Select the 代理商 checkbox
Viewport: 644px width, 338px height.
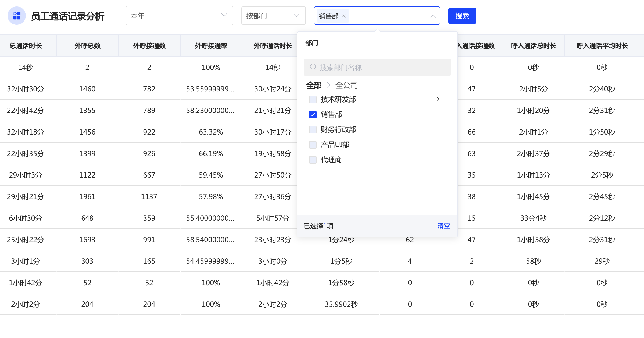[313, 160]
